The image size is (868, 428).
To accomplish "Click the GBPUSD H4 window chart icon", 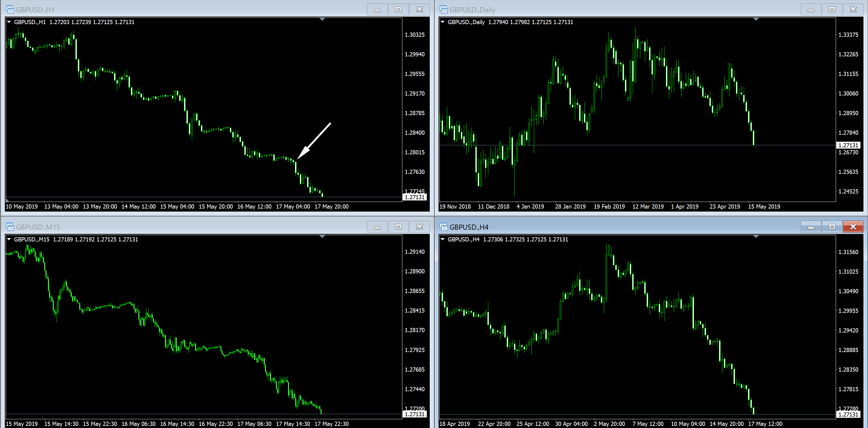I will (x=443, y=227).
